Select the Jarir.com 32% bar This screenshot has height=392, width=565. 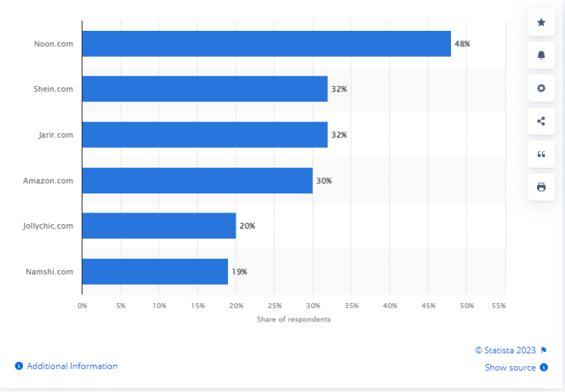click(x=205, y=135)
